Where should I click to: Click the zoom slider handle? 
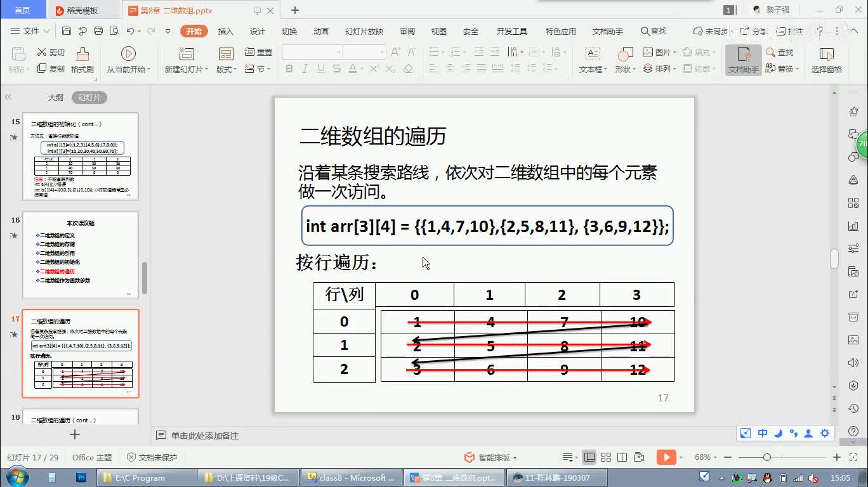coord(767,457)
